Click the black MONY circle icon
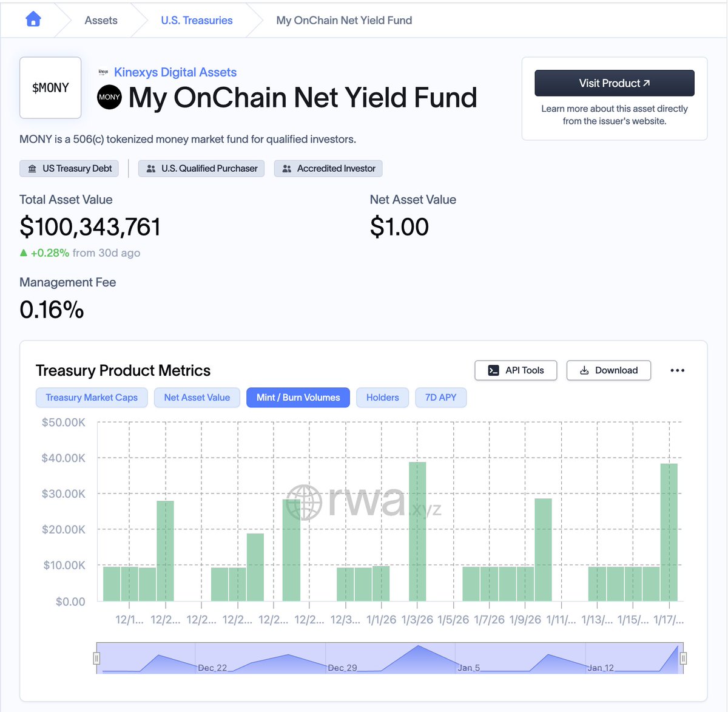The height and width of the screenshot is (712, 728). click(109, 97)
